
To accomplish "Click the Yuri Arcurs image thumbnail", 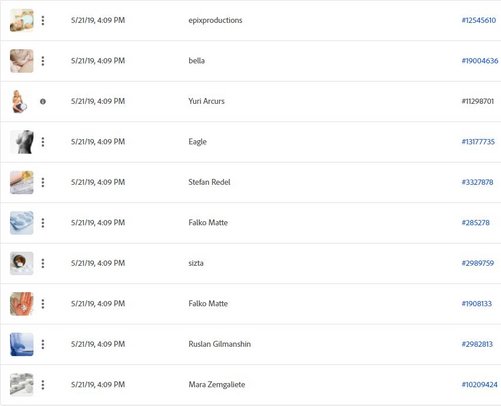I will [x=20, y=101].
